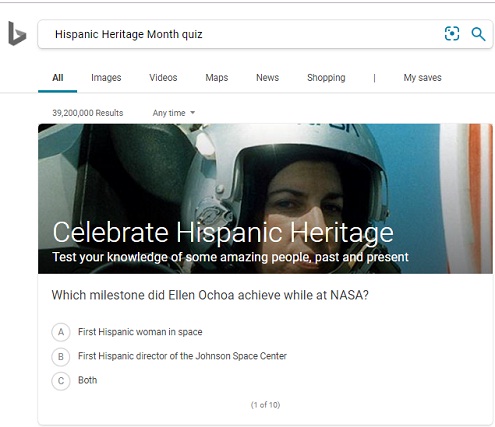Screen dimensions: 495x427
Task: Choose First Hispanic woman in space
Action: coord(140,332)
